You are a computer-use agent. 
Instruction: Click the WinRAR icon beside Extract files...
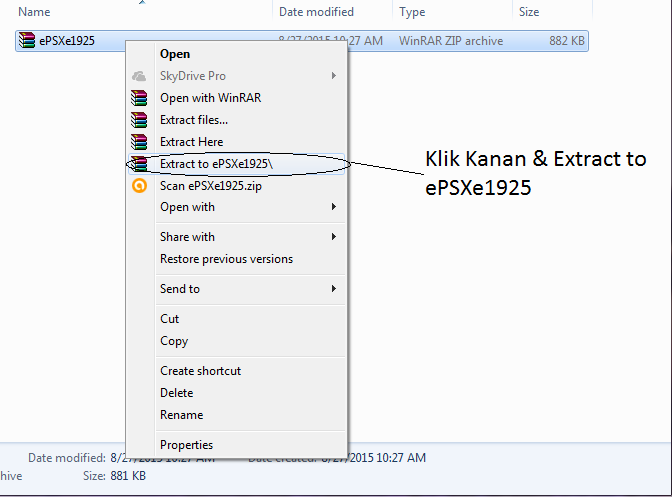click(139, 120)
